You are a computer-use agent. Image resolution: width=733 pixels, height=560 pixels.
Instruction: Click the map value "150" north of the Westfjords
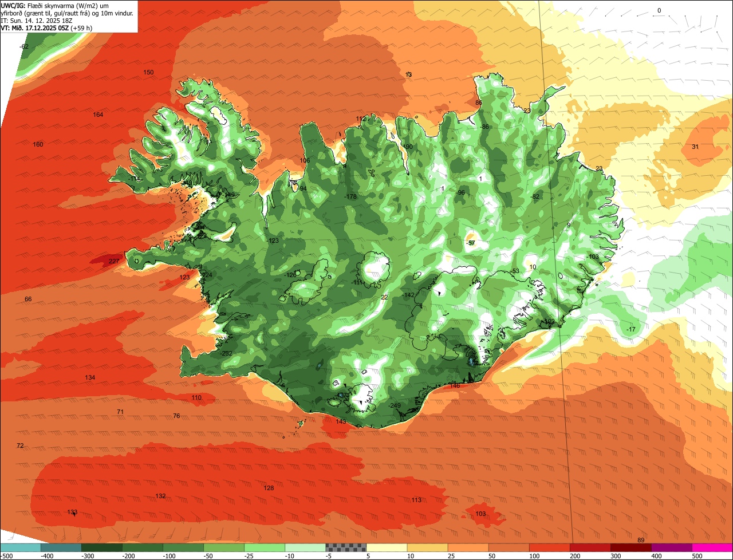point(148,72)
